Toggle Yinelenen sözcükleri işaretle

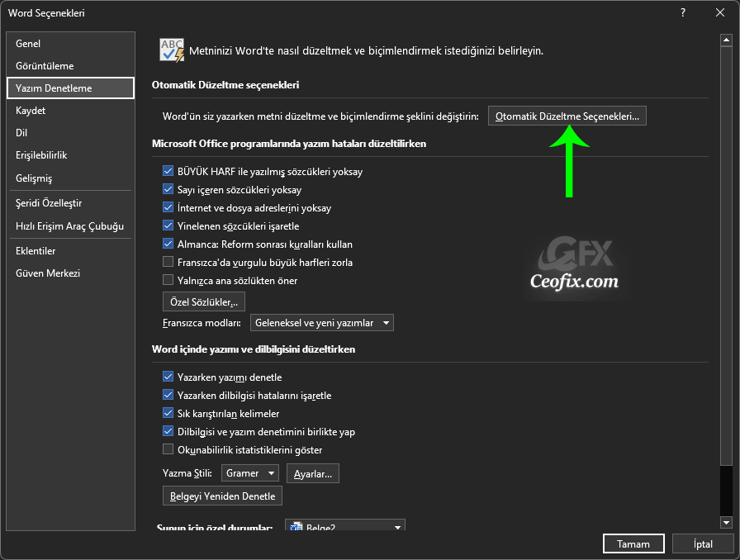pos(168,225)
